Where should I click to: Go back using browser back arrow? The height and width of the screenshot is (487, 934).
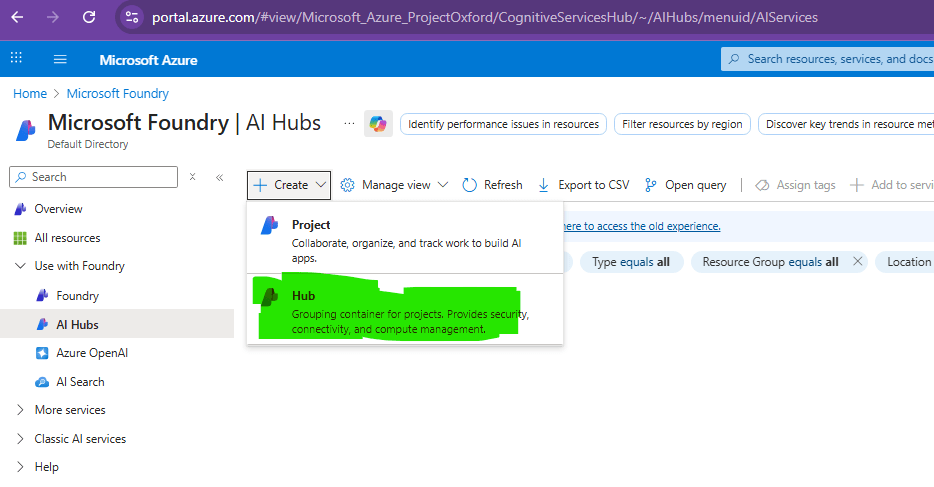pyautogui.click(x=17, y=17)
